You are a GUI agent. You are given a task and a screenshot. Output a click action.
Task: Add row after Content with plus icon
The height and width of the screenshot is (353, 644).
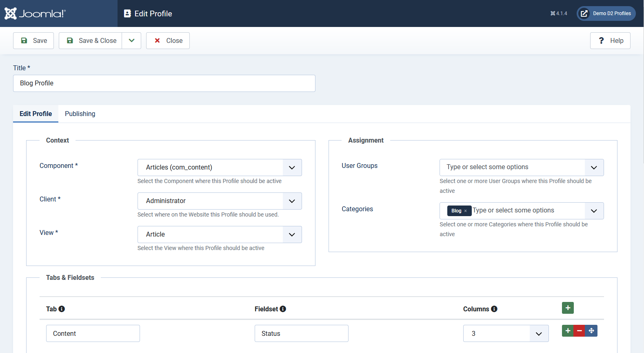click(x=568, y=331)
